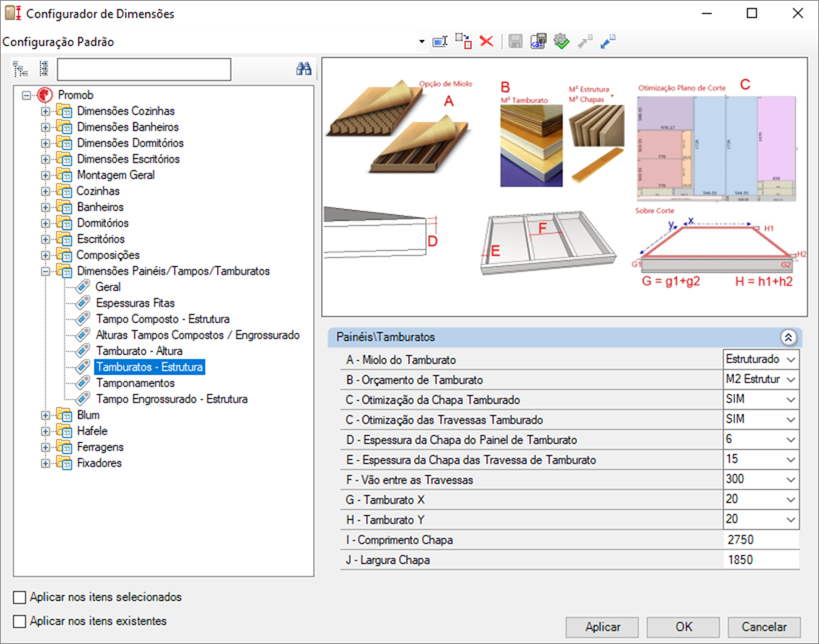Click the Cancelar button
The width and height of the screenshot is (819, 644).
764,627
